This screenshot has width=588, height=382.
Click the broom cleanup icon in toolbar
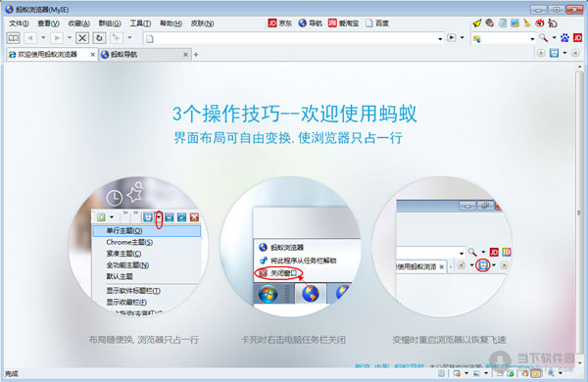pos(527,24)
